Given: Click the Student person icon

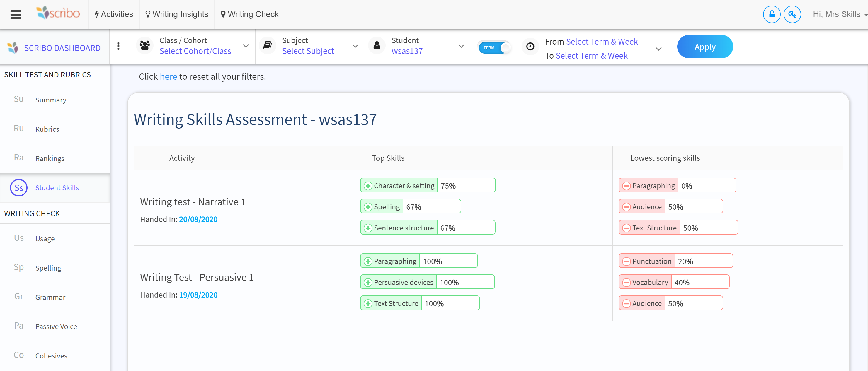Looking at the screenshot, I should tap(377, 45).
